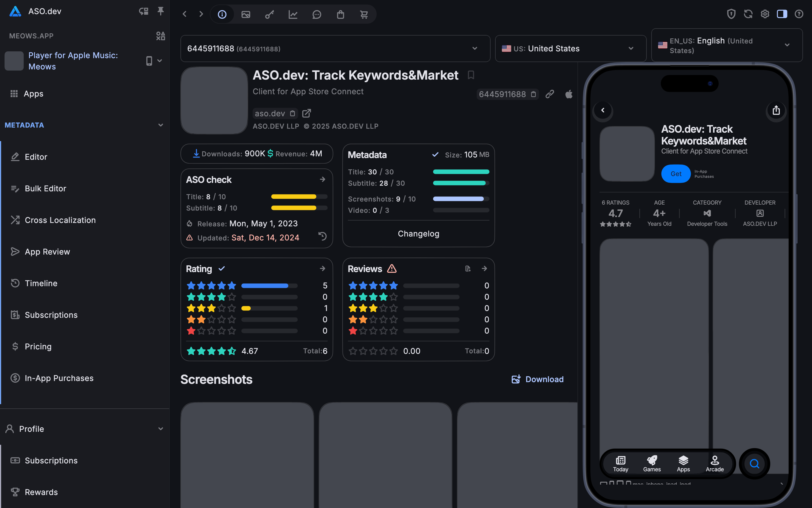Open ASO check details arrow
The width and height of the screenshot is (812, 508).
pos(323,179)
